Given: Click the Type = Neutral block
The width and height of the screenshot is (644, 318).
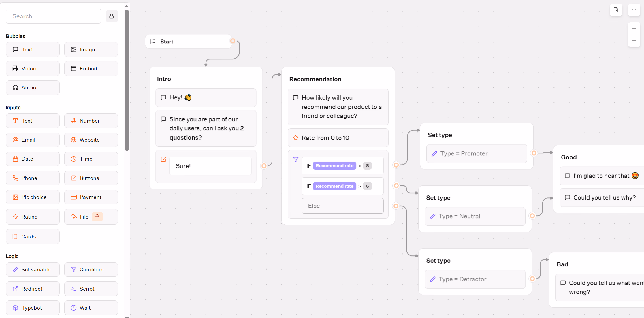Looking at the screenshot, I should (475, 217).
